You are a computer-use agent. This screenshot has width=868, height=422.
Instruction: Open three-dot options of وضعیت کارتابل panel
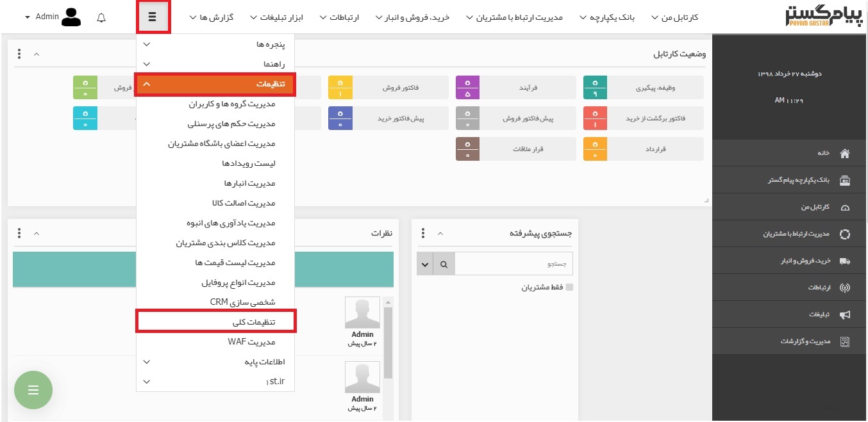point(19,54)
